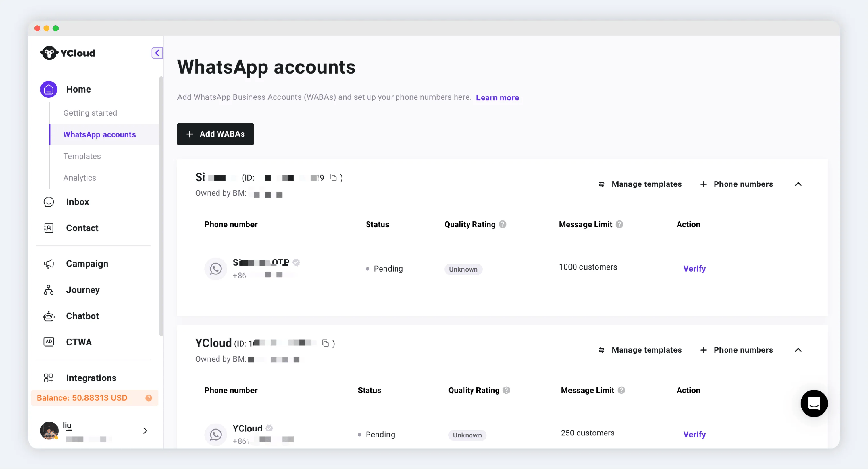Verify the 250 customers phone number
Image resolution: width=868 pixels, height=469 pixels.
point(694,435)
